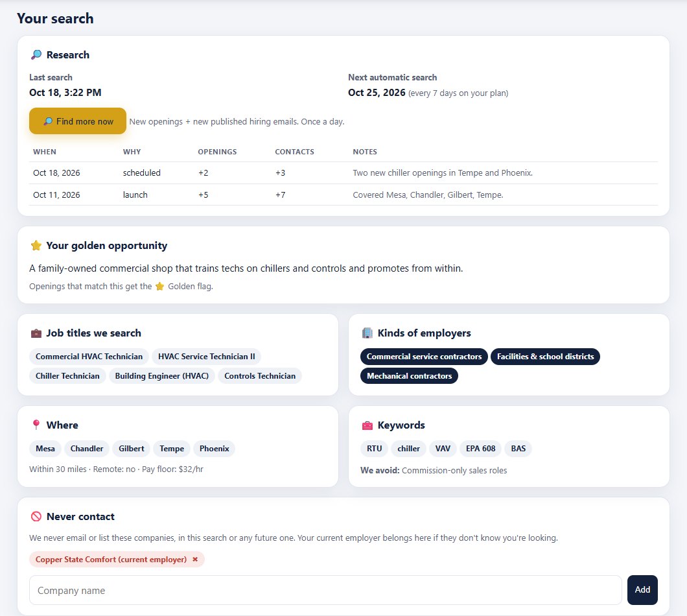Viewport: 687px width, 616px height.
Task: Click the +2 openings value
Action: coord(204,172)
